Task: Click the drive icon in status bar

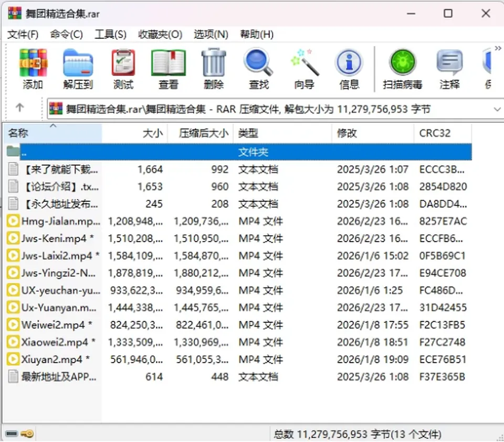Action: click(12, 434)
